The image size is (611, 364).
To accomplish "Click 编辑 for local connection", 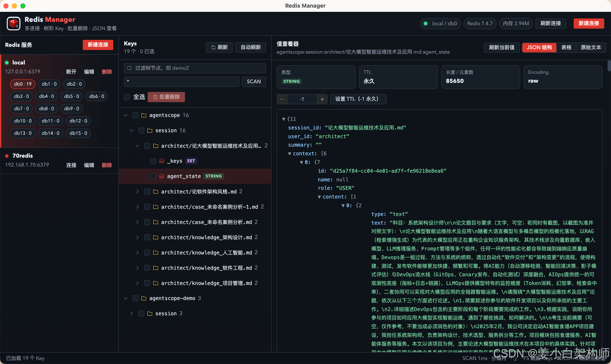I will coord(89,72).
